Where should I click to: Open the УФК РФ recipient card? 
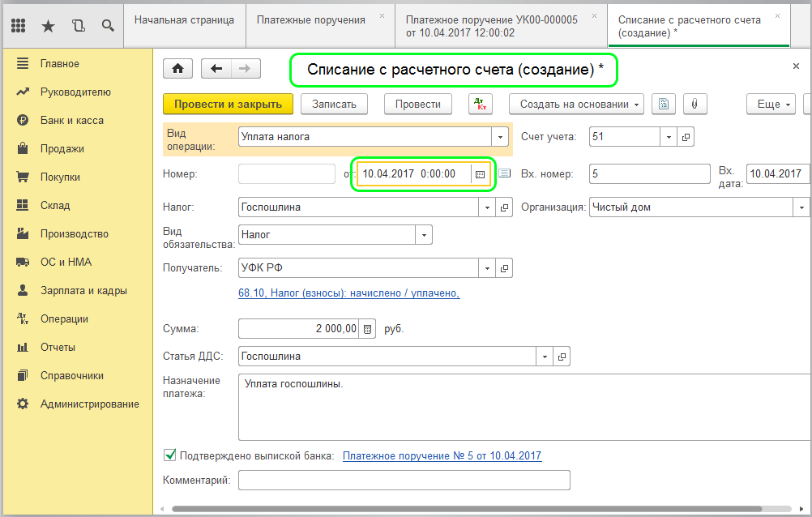(504, 268)
